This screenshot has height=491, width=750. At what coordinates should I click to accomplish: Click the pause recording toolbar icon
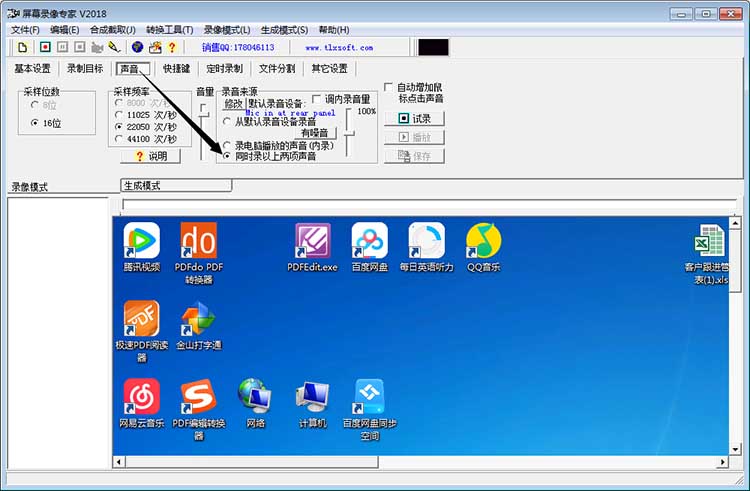click(63, 47)
